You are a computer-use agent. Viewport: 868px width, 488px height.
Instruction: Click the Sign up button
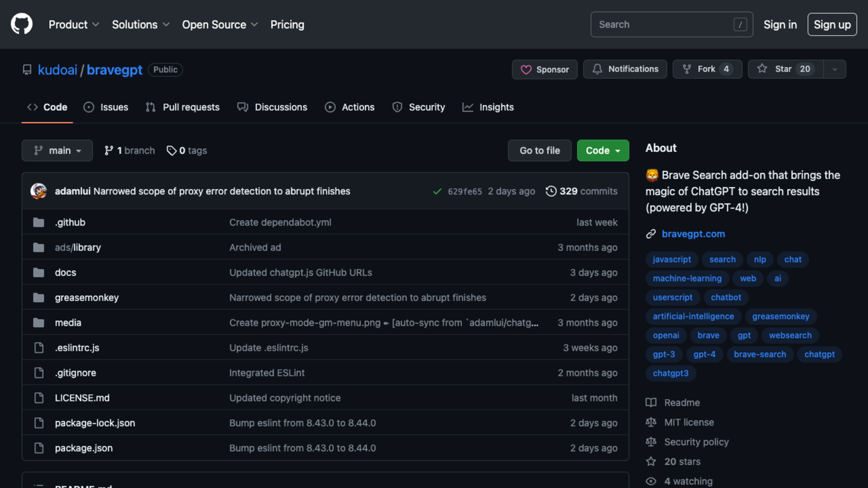click(832, 24)
